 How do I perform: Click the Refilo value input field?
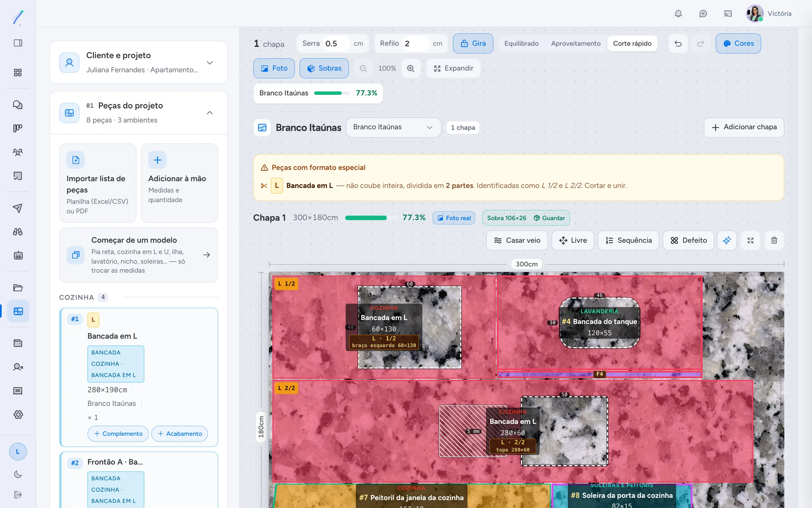[x=416, y=43]
